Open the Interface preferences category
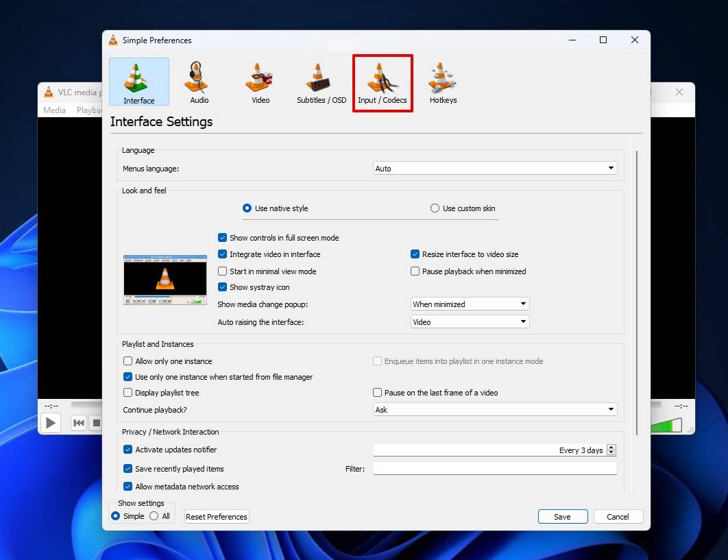Screen dimensions: 728x560 (139, 82)
